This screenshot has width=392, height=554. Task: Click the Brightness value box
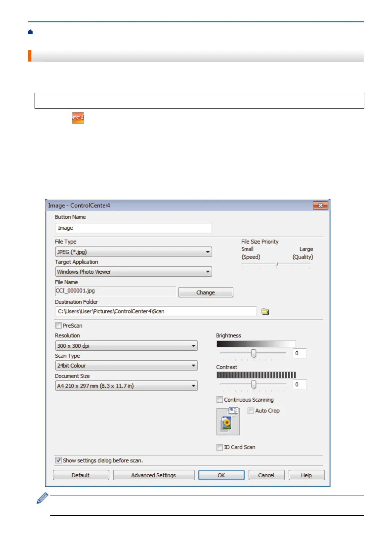[300, 353]
